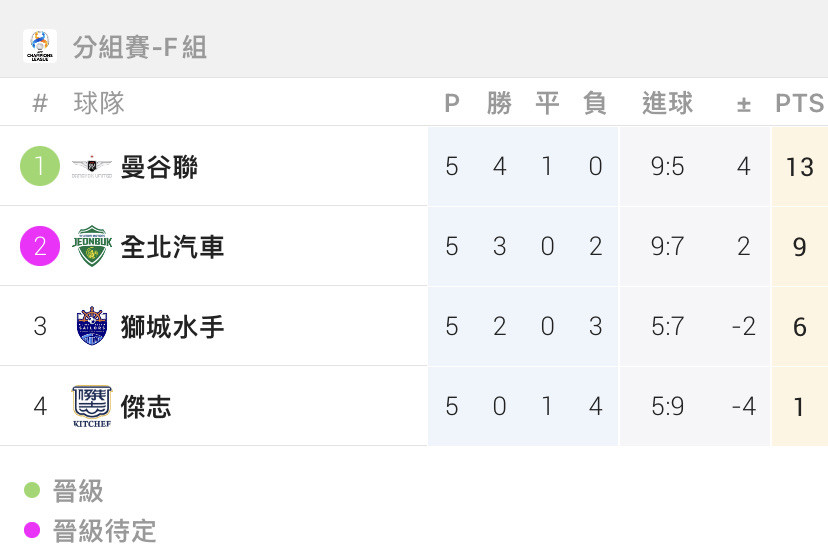Click 曼谷聯's 13 points cell

point(799,167)
